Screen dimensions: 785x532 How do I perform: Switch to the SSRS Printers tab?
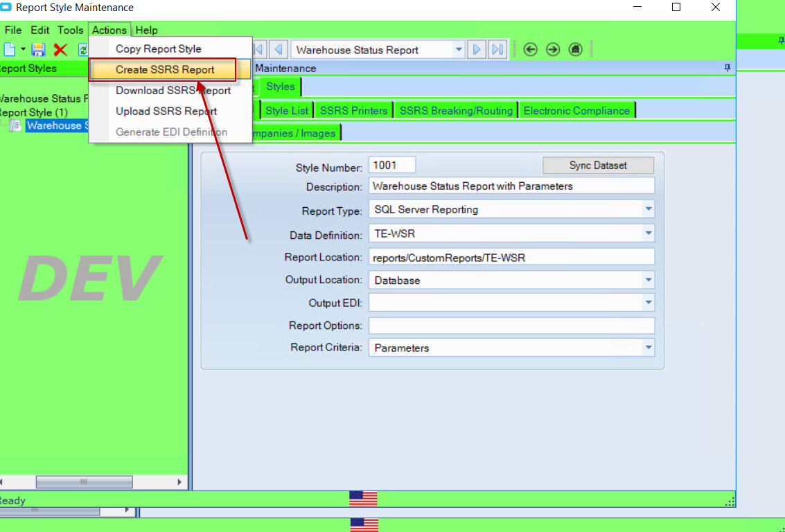[353, 111]
